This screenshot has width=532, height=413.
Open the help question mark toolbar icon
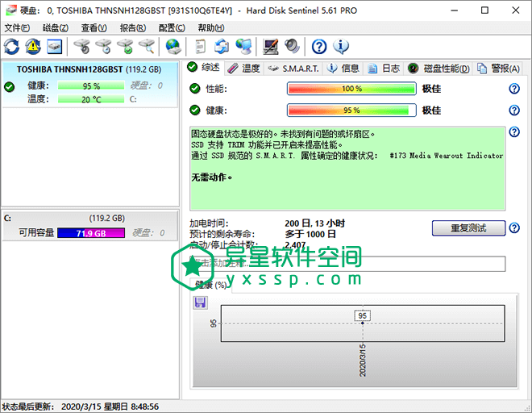(x=319, y=47)
